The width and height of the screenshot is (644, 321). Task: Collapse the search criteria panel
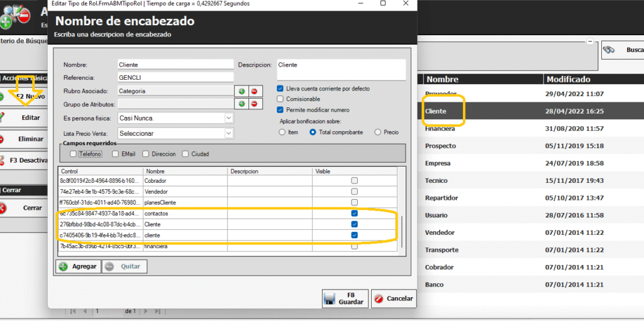[590, 41]
